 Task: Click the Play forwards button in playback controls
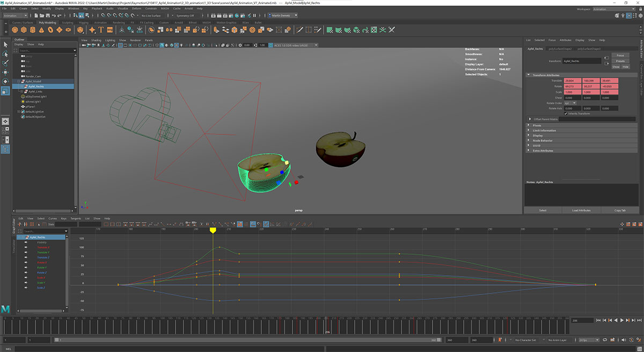[621, 320]
